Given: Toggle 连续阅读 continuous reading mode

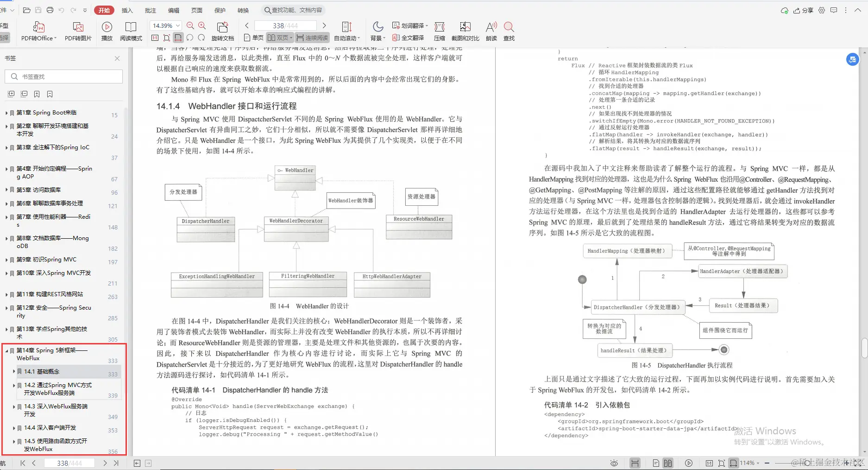Looking at the screenshot, I should (x=312, y=38).
